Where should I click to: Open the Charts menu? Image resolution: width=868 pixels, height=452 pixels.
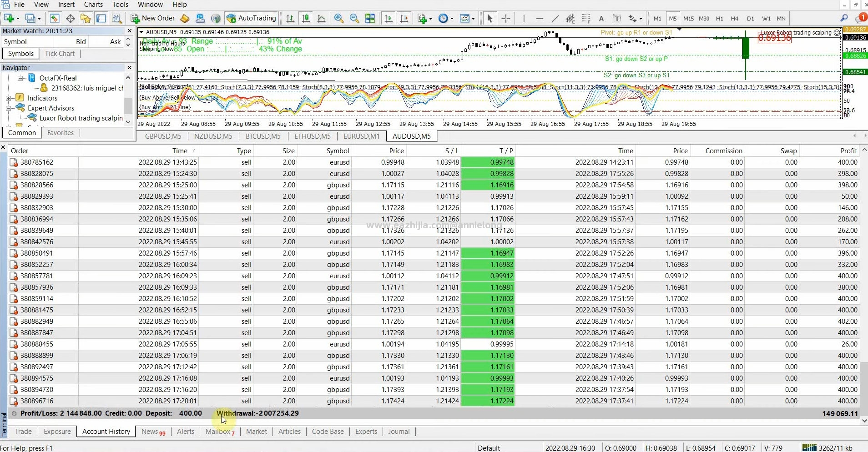pyautogui.click(x=93, y=5)
